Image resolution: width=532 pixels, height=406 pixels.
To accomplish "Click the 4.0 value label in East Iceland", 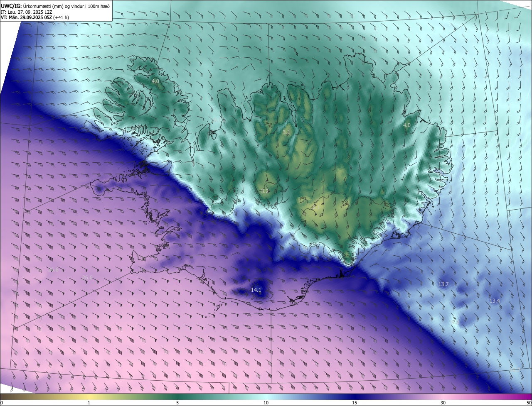I will coord(407,125).
